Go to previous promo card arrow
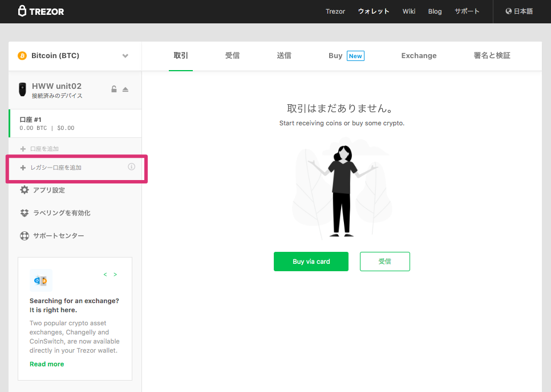Screen dimensions: 551x392 point(105,275)
